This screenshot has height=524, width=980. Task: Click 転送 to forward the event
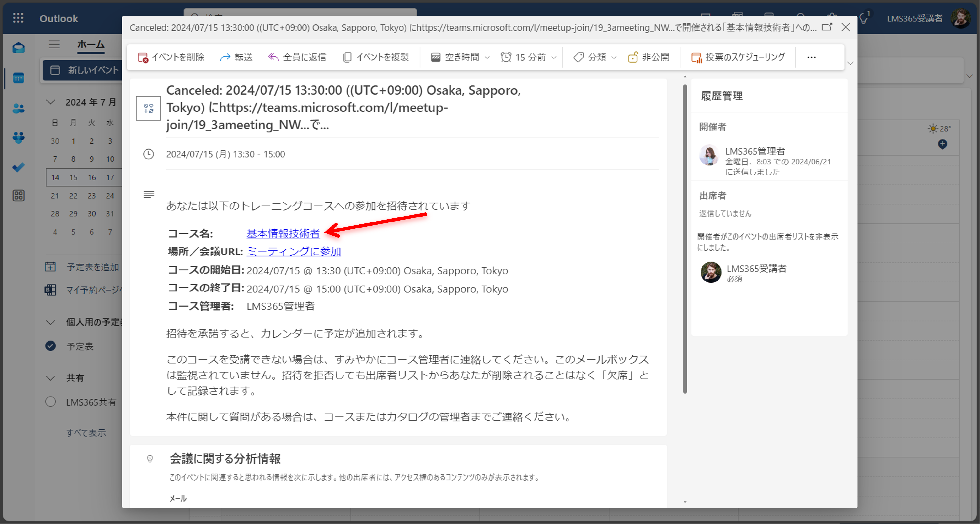236,57
